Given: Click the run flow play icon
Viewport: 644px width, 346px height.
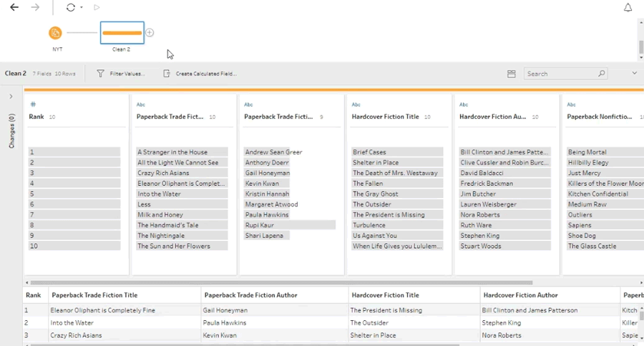Looking at the screenshot, I should pos(97,8).
